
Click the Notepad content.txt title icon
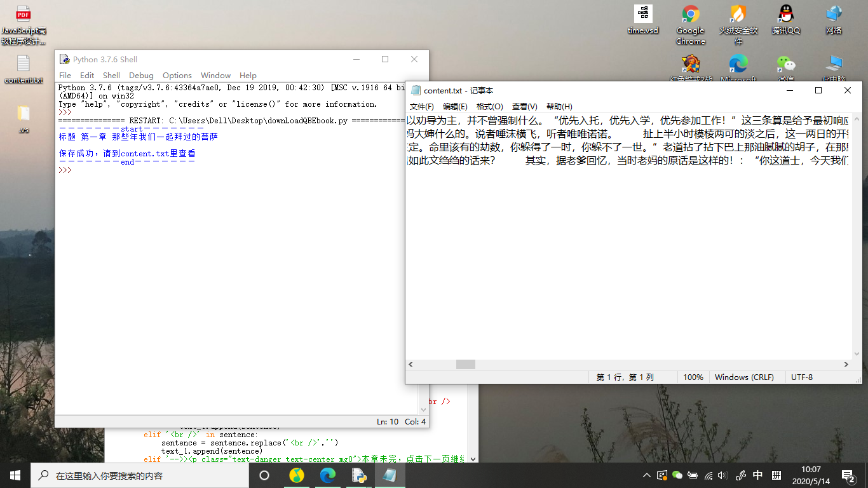[416, 91]
